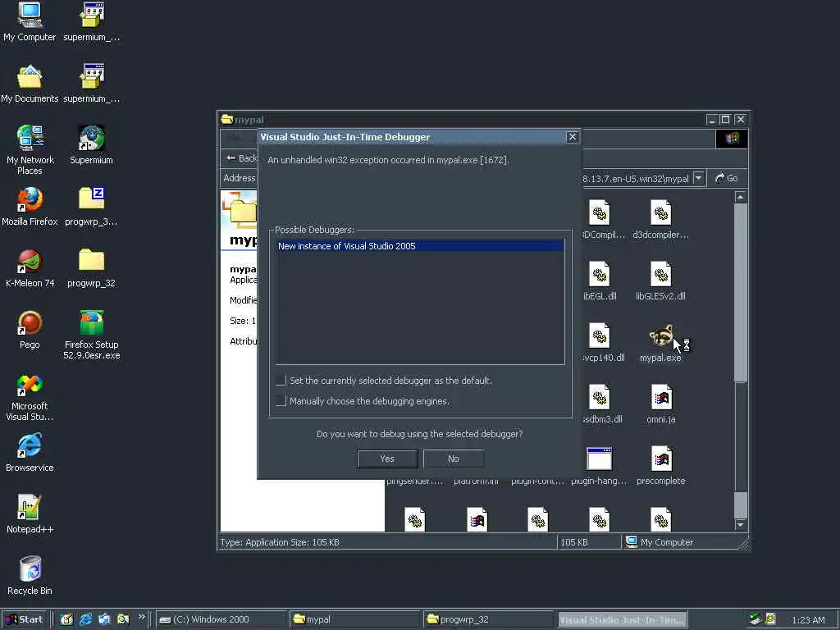840x630 pixels.
Task: Launch the Mozilla Firefox shortcut
Action: click(x=30, y=206)
